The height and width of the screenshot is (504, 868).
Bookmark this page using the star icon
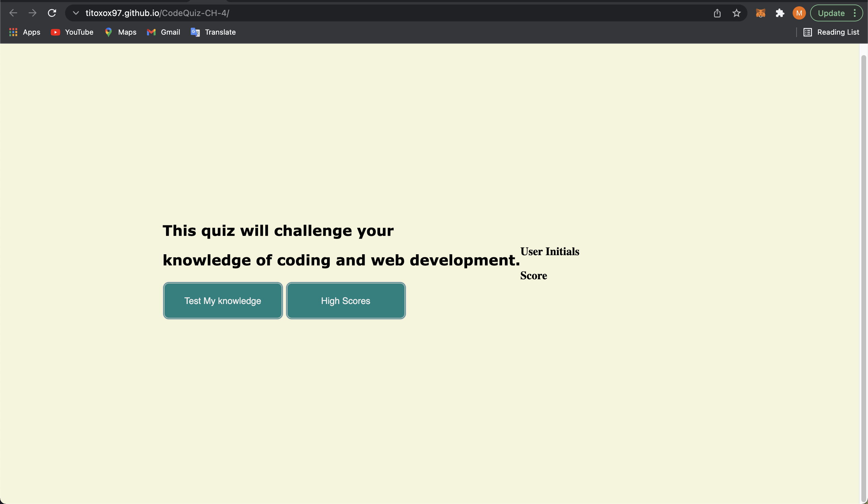click(736, 13)
